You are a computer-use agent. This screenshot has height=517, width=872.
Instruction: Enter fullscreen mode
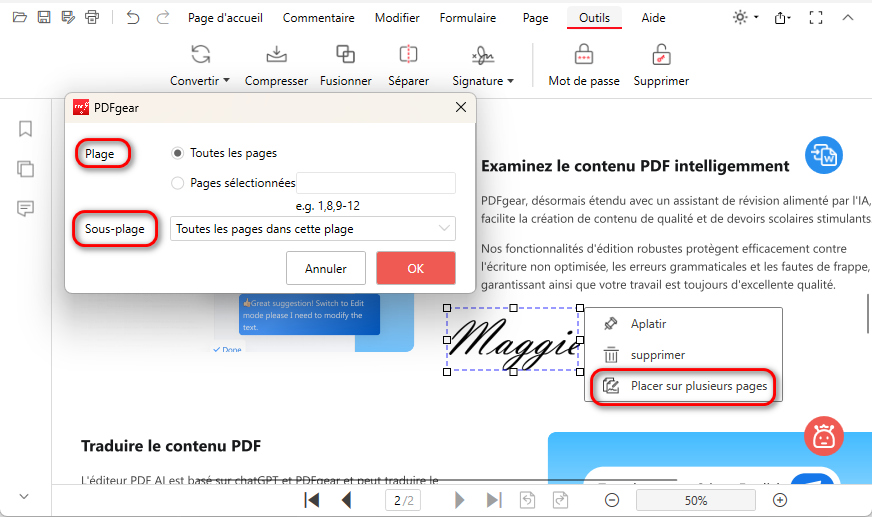[816, 18]
